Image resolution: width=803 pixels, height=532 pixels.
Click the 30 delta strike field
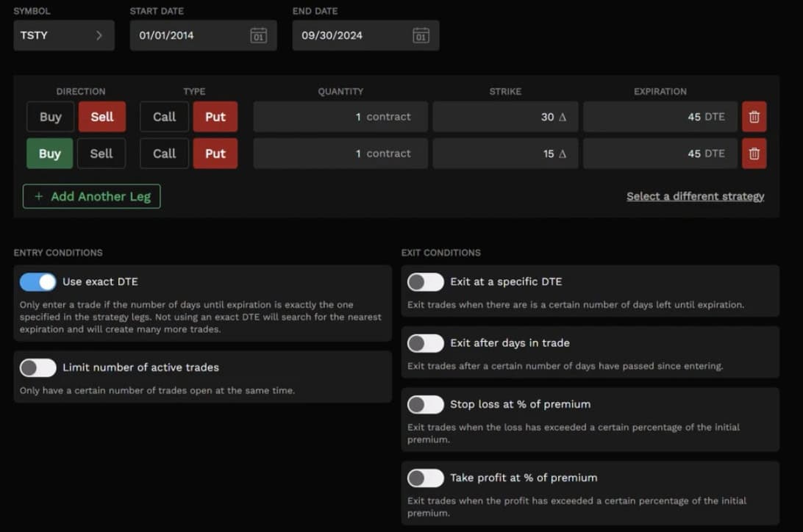[505, 116]
